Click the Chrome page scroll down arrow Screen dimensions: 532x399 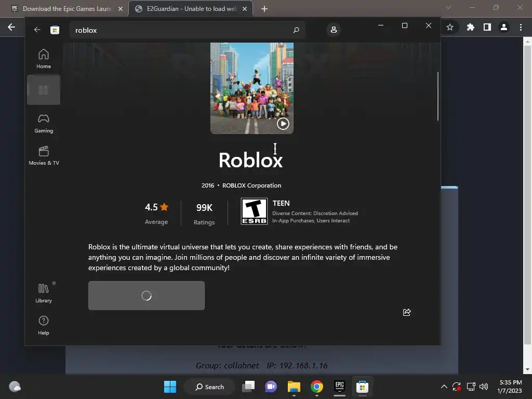[527, 369]
